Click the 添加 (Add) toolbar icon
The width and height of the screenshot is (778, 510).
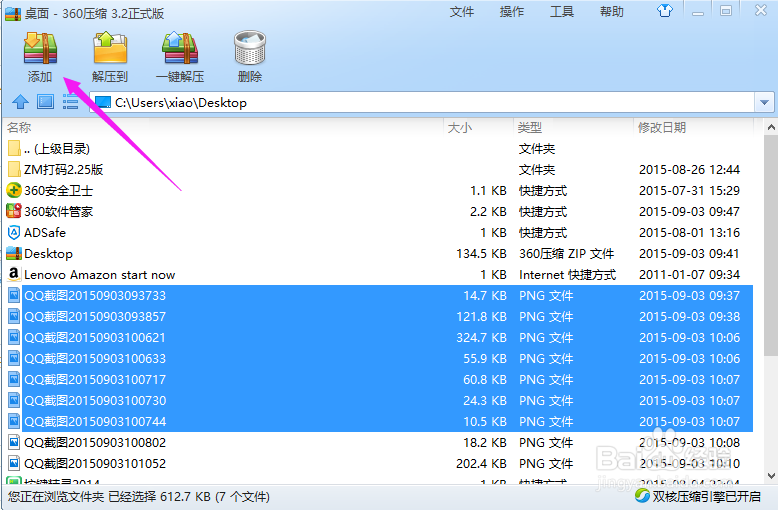point(40,49)
